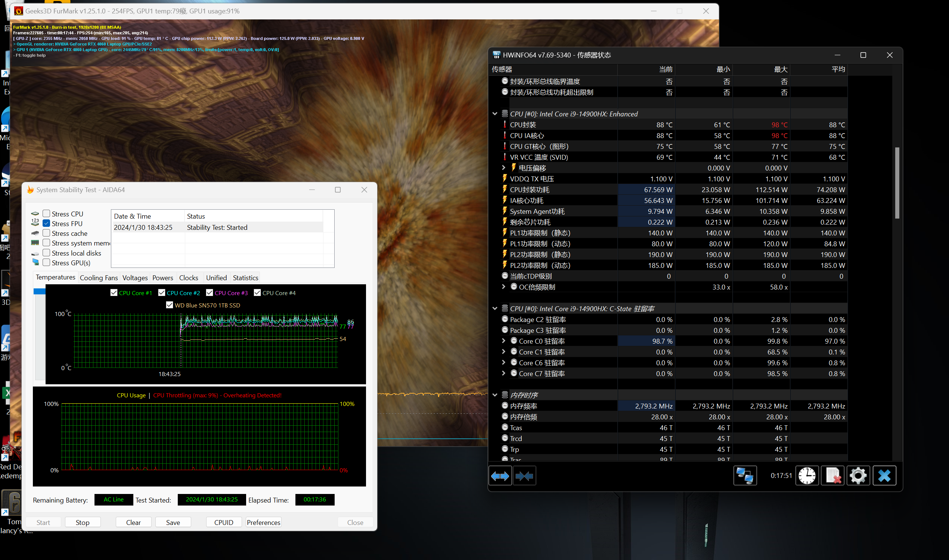
Task: Click the Save button in AIDA64 stability test
Action: (173, 522)
